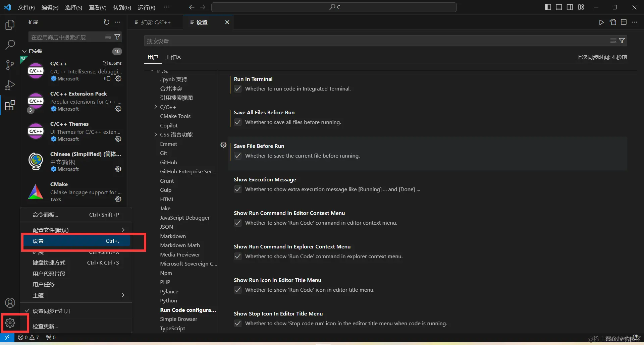
Task: Select 命令面板 menu entry
Action: tap(76, 215)
